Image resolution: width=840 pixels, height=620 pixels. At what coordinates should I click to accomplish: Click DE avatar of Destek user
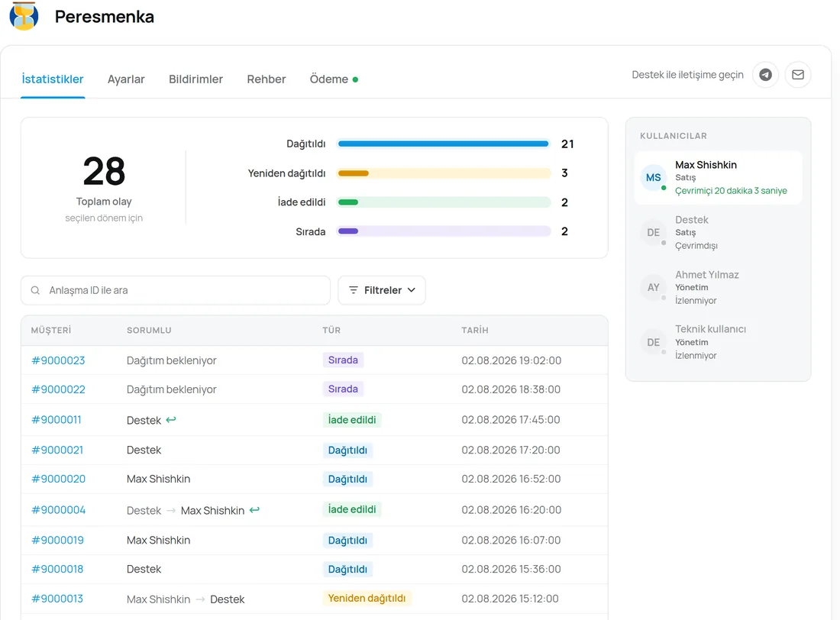coord(653,233)
